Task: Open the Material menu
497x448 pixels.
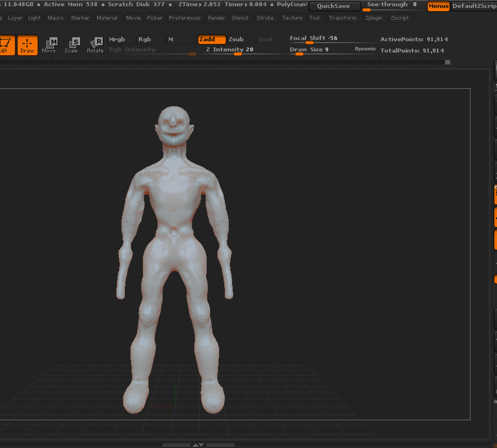Action: (107, 18)
